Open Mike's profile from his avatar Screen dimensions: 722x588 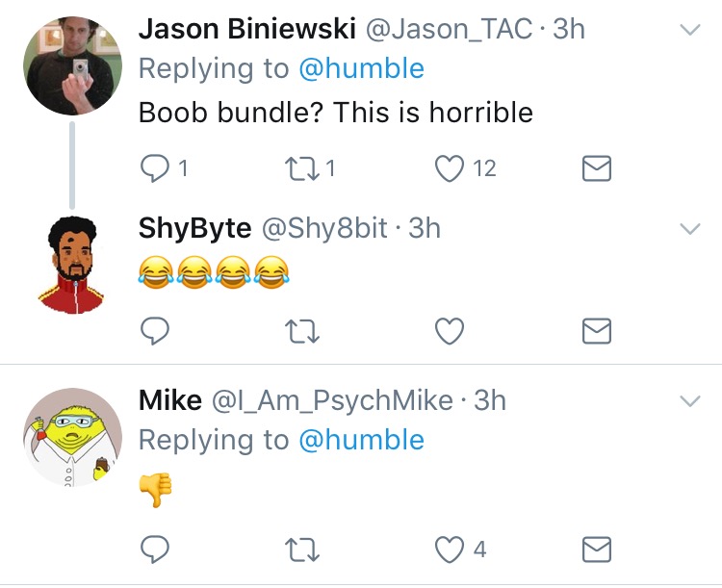(x=72, y=437)
